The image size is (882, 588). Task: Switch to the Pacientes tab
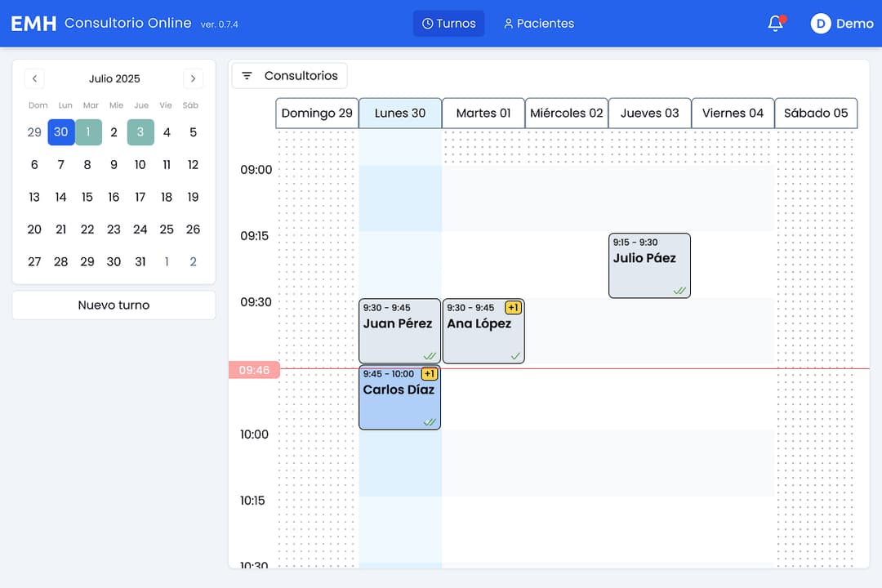click(x=538, y=24)
